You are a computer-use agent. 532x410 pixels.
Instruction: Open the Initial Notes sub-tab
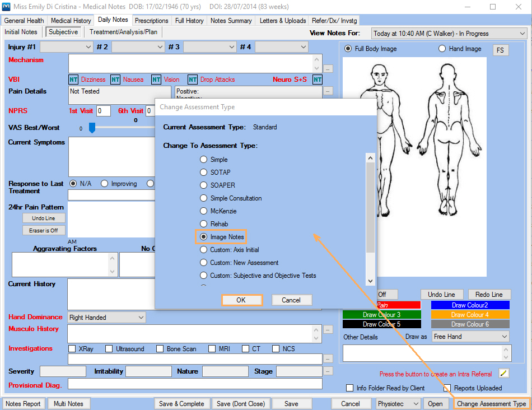(x=21, y=32)
